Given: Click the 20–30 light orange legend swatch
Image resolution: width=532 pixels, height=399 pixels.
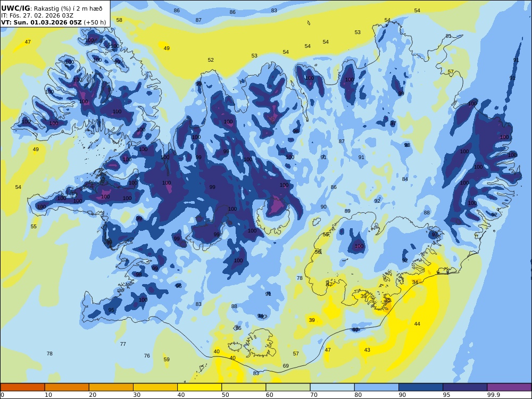Looking at the screenshot, I should [111, 387].
